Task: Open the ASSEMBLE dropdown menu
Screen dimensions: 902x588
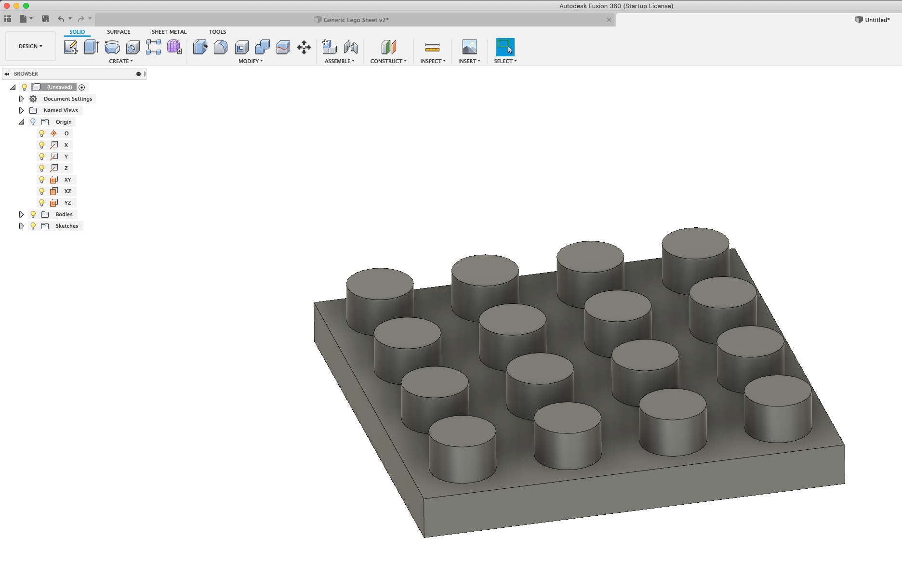Action: coord(340,61)
